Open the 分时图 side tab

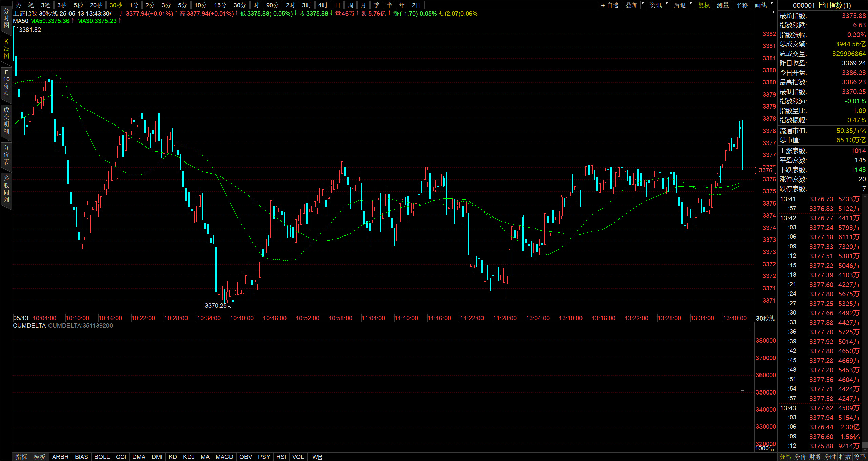6,19
